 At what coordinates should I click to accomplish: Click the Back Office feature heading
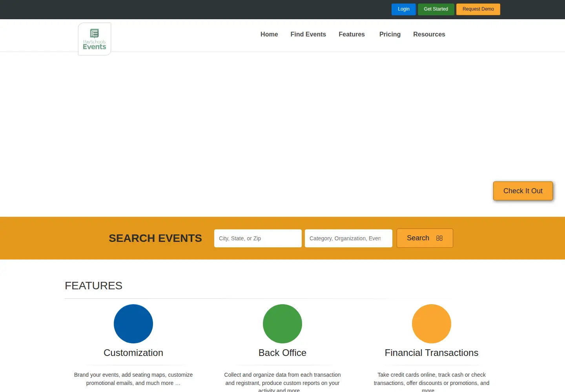[282, 353]
